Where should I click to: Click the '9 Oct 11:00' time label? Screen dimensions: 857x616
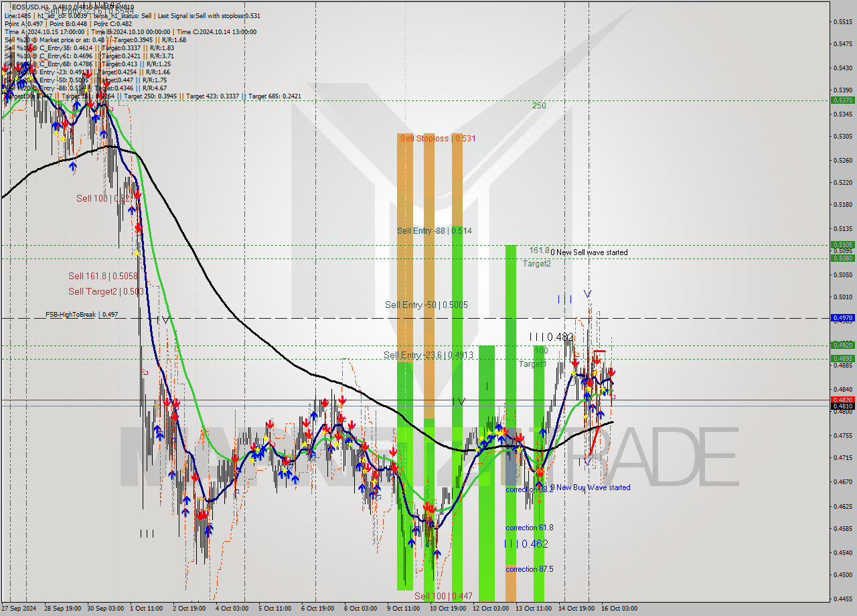coord(404,609)
